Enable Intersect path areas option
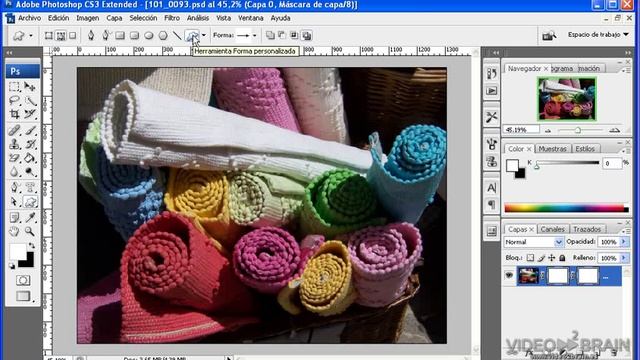 click(294, 36)
